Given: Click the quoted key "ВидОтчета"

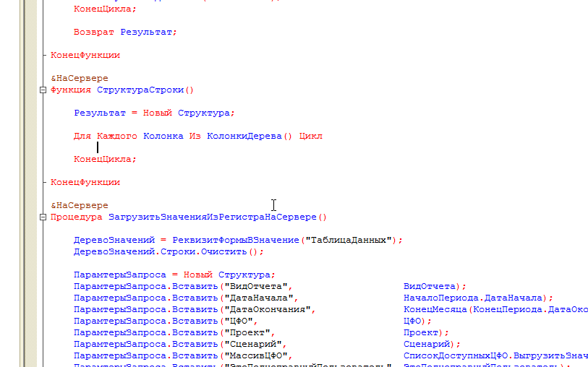Looking at the screenshot, I should pos(256,287).
